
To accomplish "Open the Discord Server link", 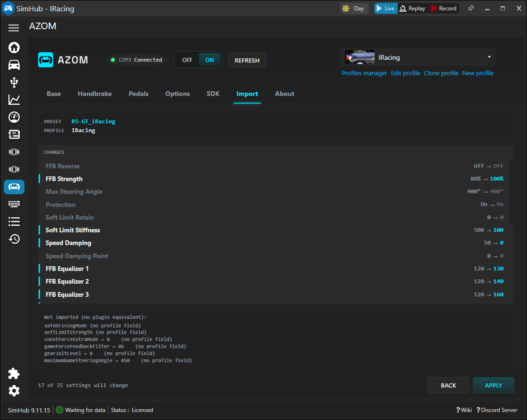I will coord(496,410).
